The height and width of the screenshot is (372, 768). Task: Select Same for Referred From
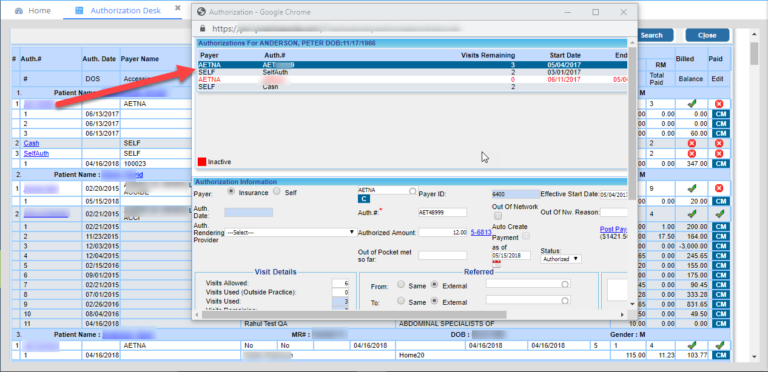[401, 285]
